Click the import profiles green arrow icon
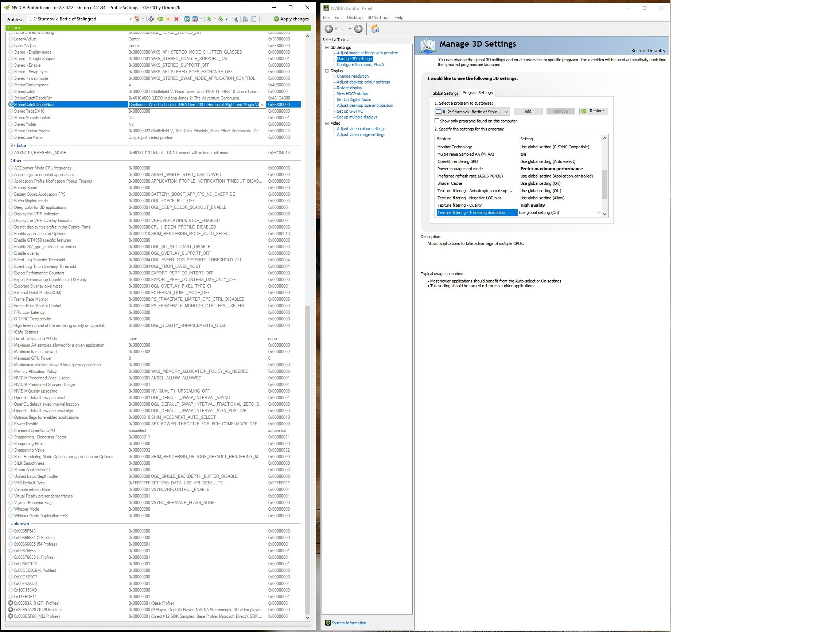The width and height of the screenshot is (840, 632). point(221,19)
